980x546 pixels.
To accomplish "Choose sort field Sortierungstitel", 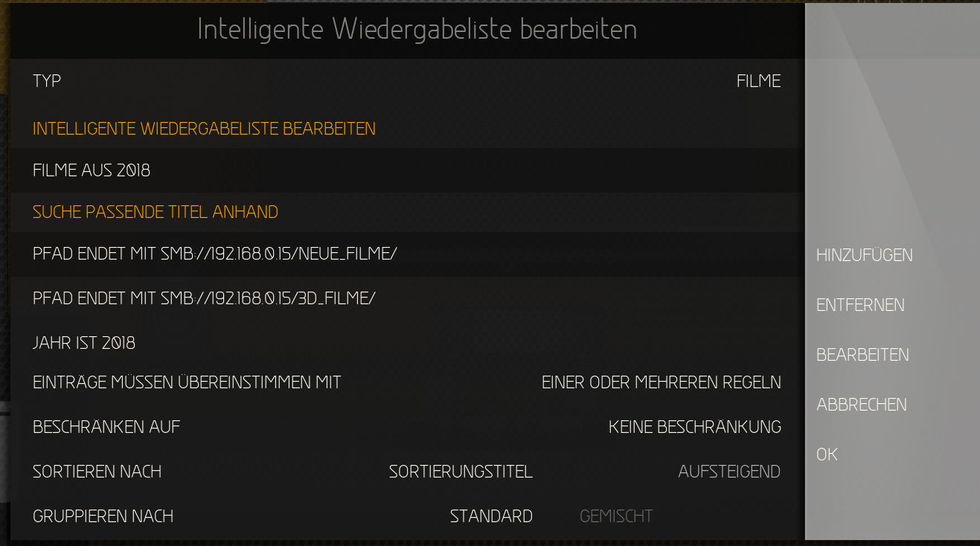I will click(x=461, y=472).
